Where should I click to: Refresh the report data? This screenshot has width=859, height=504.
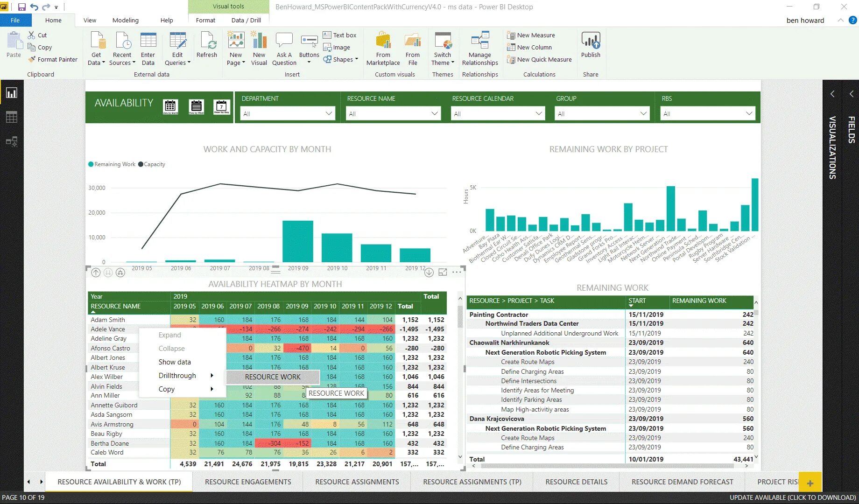207,45
